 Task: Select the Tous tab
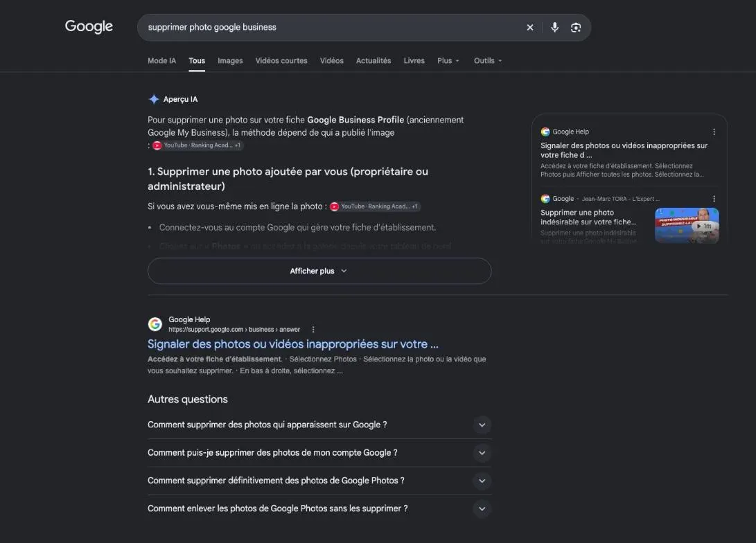[197, 61]
